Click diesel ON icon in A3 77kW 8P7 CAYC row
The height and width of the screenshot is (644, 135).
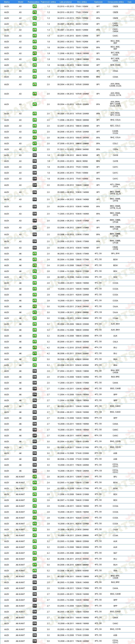point(35,173)
